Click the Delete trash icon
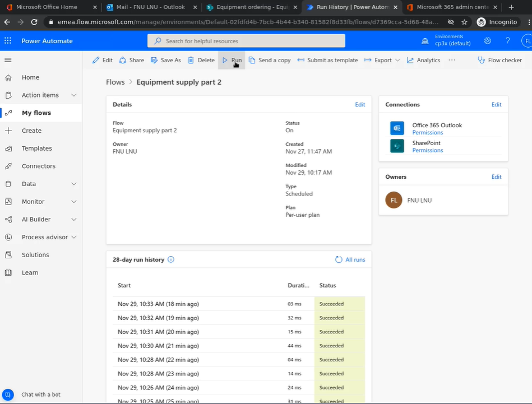 (x=191, y=60)
